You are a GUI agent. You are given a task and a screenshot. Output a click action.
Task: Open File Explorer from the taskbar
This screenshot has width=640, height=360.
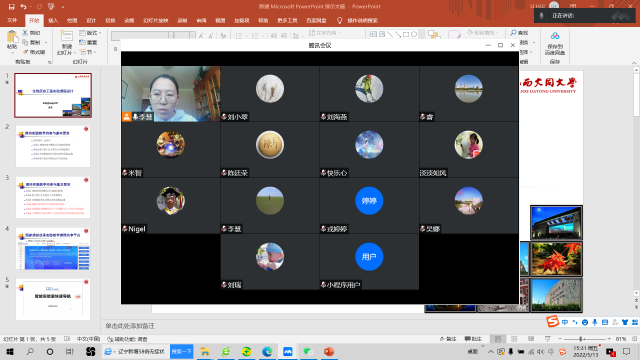click(205, 351)
